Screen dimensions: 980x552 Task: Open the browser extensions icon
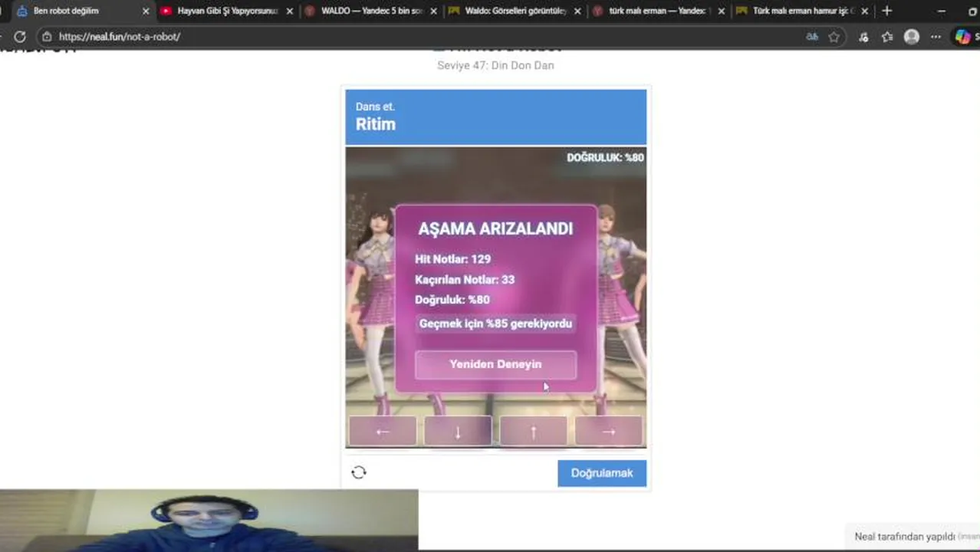click(863, 37)
